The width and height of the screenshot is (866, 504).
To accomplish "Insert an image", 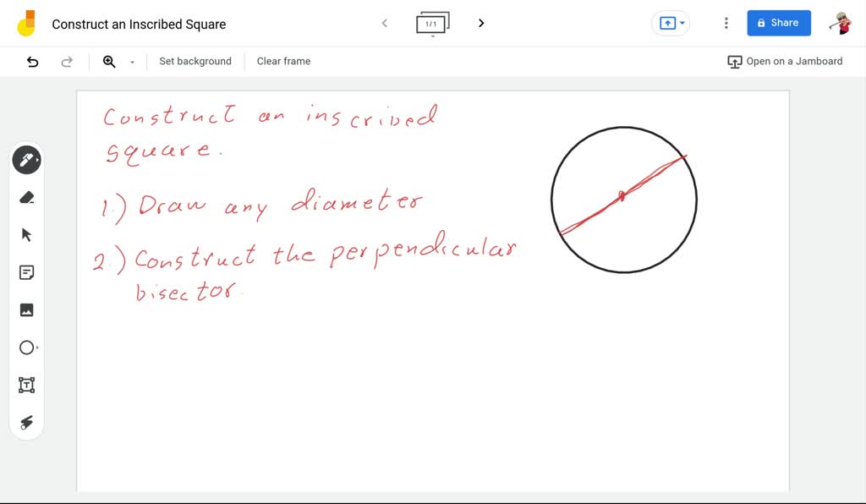I will (x=26, y=310).
